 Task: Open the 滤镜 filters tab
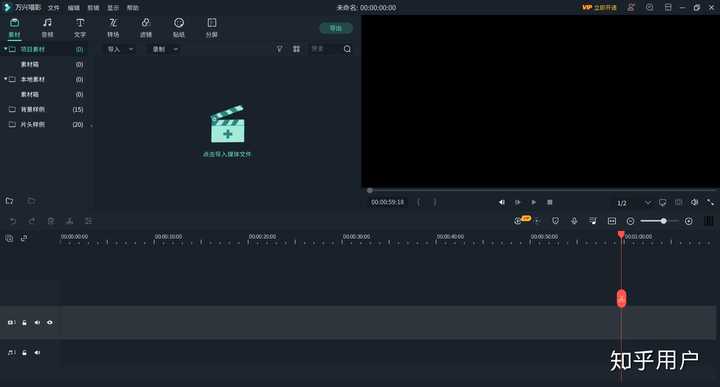coord(146,28)
